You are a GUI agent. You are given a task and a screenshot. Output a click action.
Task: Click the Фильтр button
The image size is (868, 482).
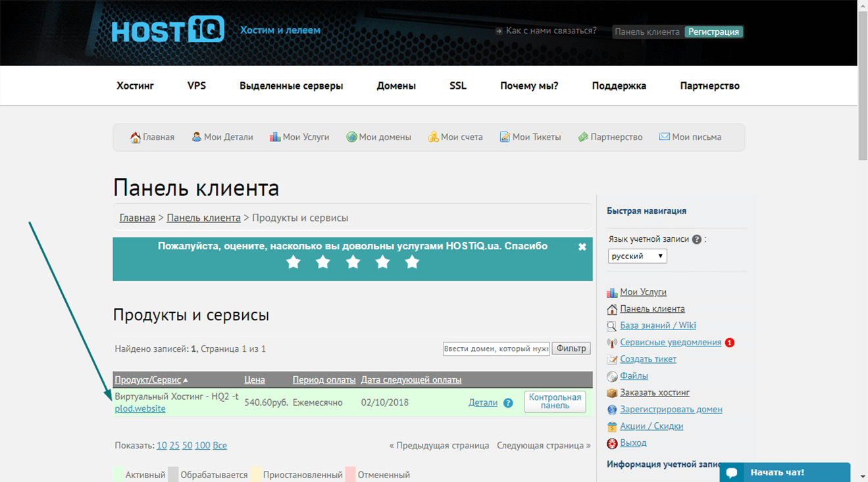(571, 349)
